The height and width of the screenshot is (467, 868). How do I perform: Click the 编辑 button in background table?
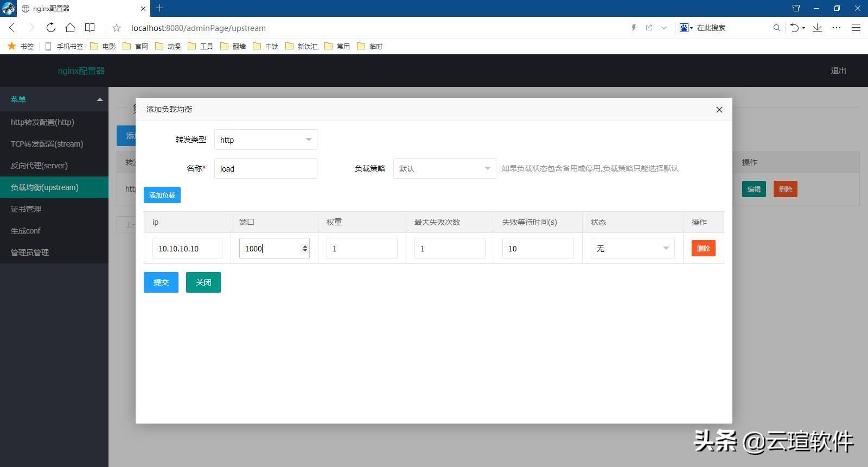coord(754,189)
